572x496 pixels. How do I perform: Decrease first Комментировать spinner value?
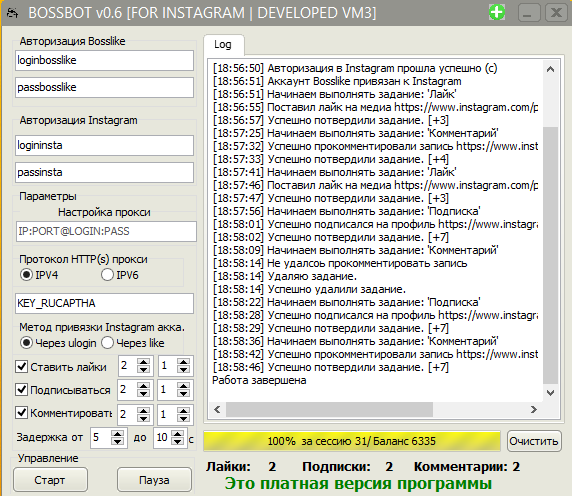point(144,418)
